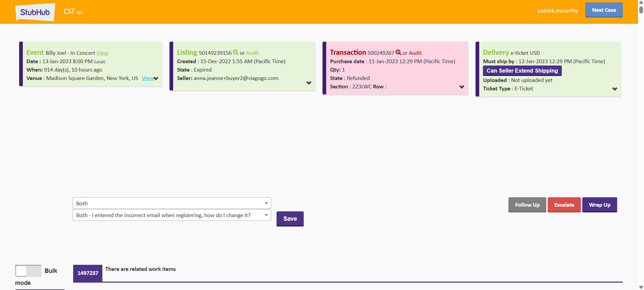Screen dimensions: 644x290
Task: Toggle Bulk mode switch
Action: (28, 271)
